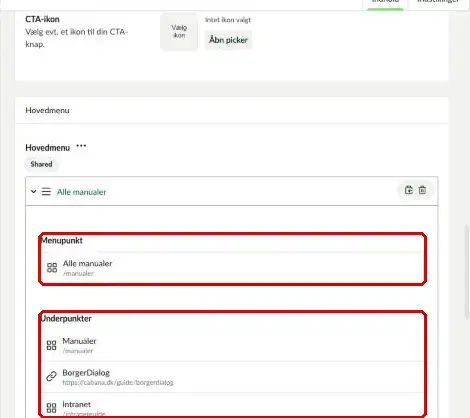Click the copy icon on Alle manualer block
This screenshot has height=418, width=470.
[409, 190]
